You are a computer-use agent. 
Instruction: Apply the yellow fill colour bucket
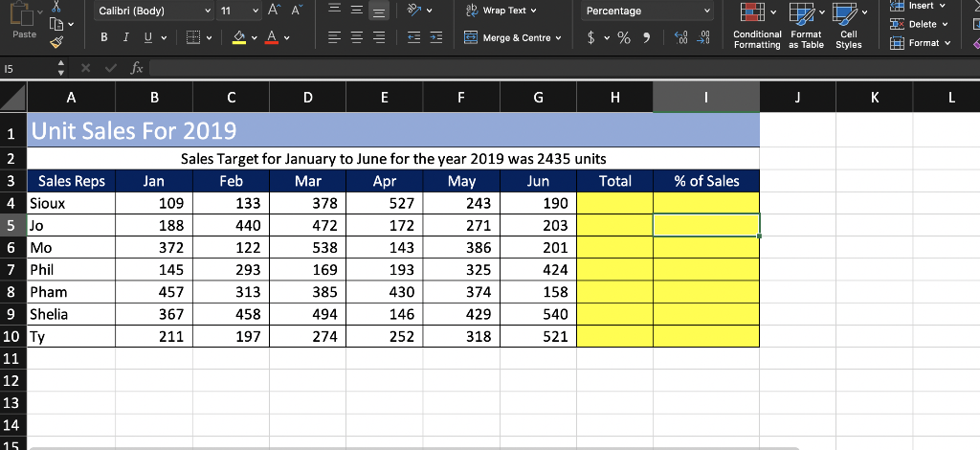pos(238,37)
